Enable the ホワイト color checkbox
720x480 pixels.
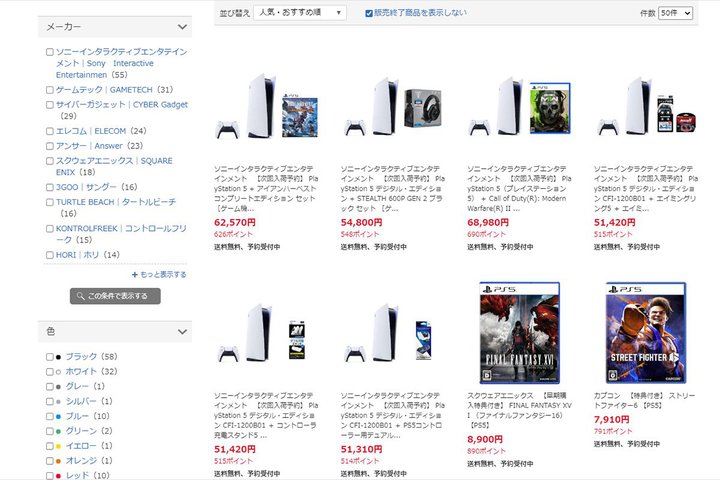[x=50, y=372]
